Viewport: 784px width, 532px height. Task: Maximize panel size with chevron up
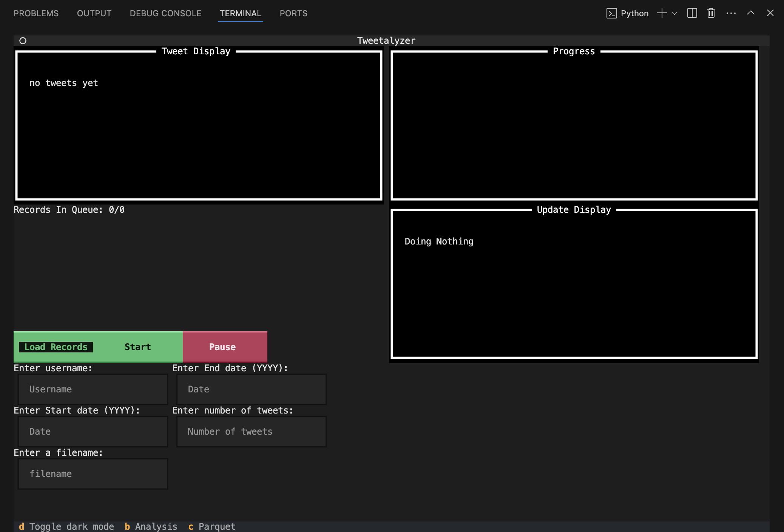pyautogui.click(x=750, y=13)
